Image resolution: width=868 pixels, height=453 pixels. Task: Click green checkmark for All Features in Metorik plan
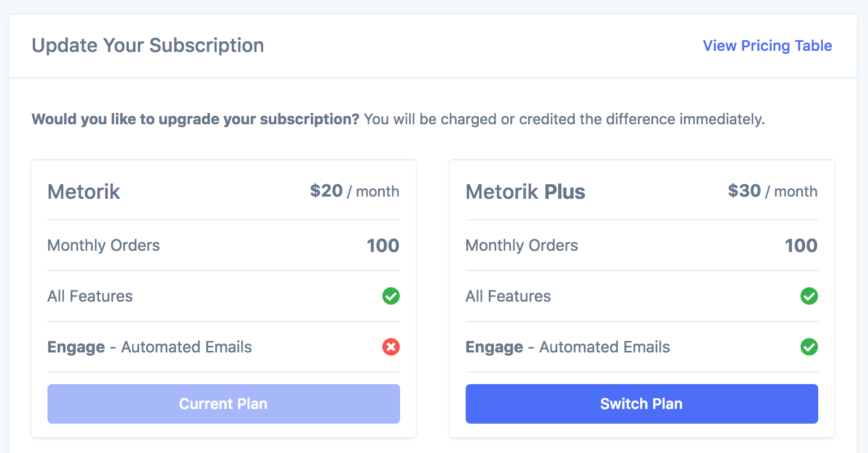tap(391, 296)
